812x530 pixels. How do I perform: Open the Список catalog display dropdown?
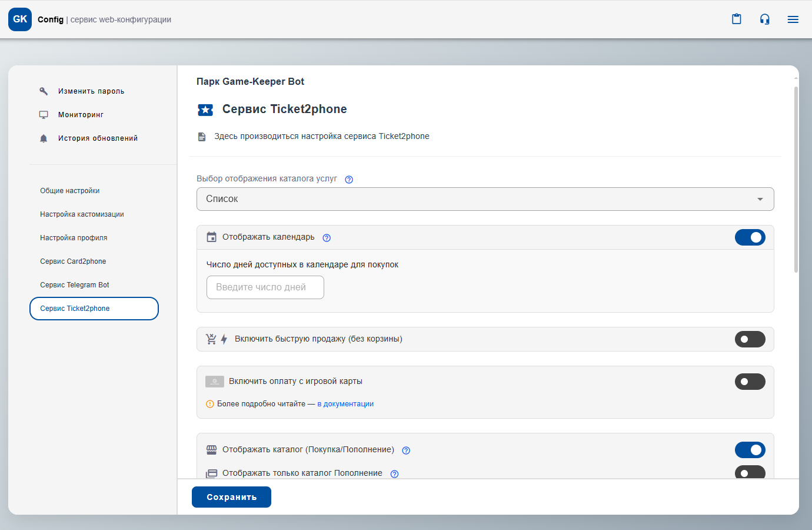point(485,199)
